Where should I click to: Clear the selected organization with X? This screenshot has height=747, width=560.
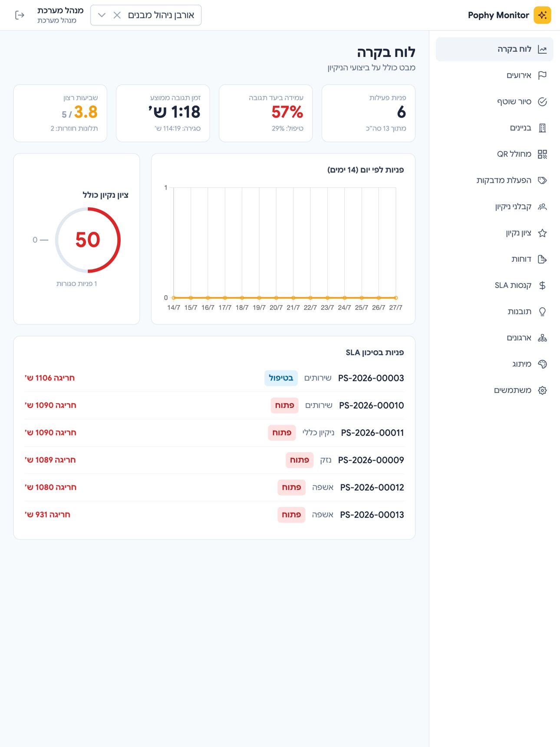click(x=117, y=15)
